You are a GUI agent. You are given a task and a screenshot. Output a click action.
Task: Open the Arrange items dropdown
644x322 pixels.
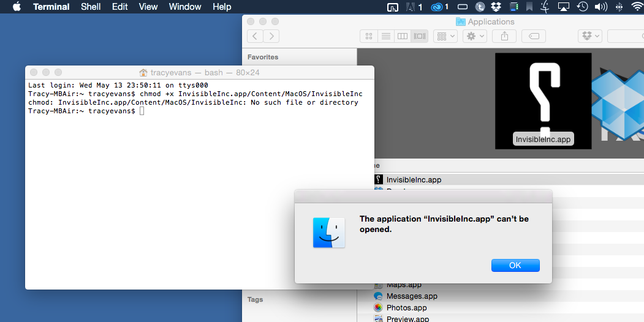pos(445,37)
